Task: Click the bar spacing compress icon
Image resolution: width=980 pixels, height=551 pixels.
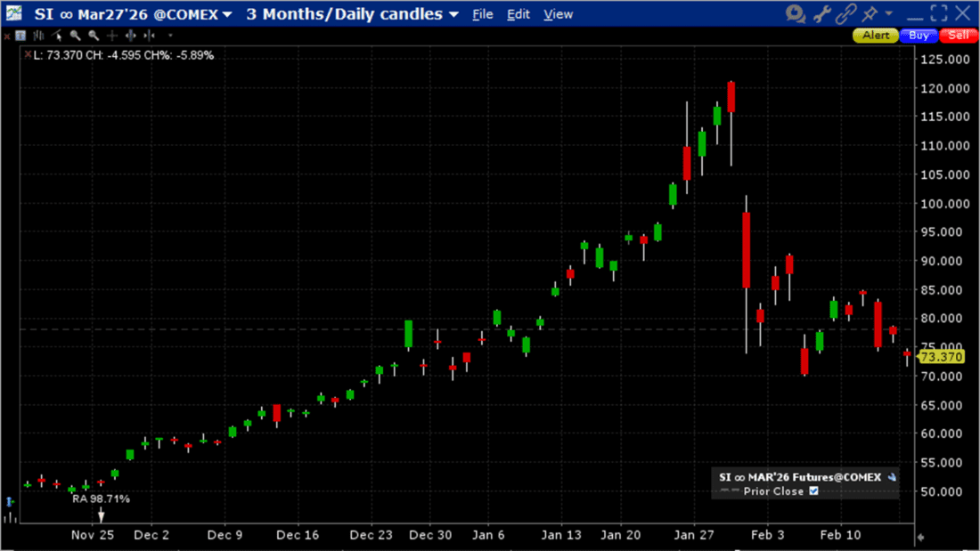Action: click(x=148, y=35)
